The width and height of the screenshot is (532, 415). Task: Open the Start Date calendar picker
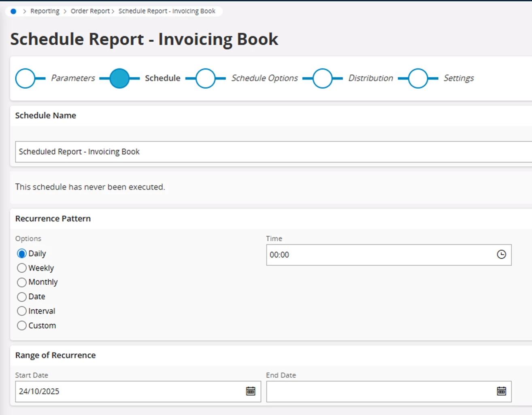point(251,391)
